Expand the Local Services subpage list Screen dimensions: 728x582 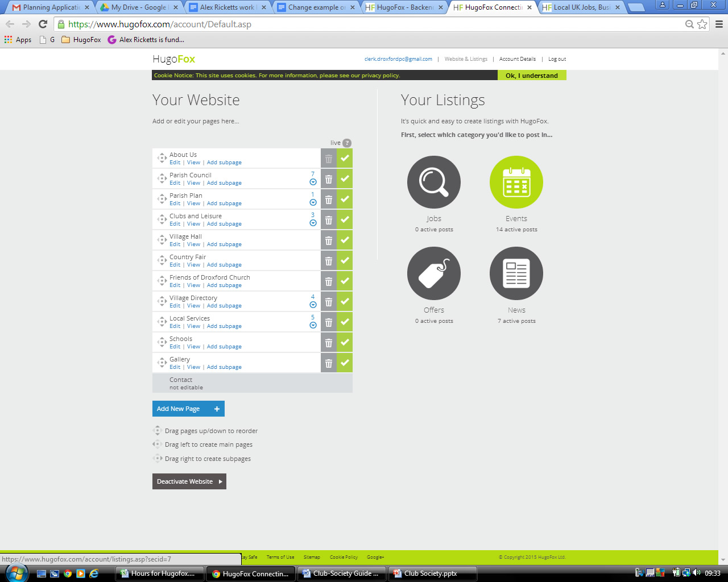point(313,326)
